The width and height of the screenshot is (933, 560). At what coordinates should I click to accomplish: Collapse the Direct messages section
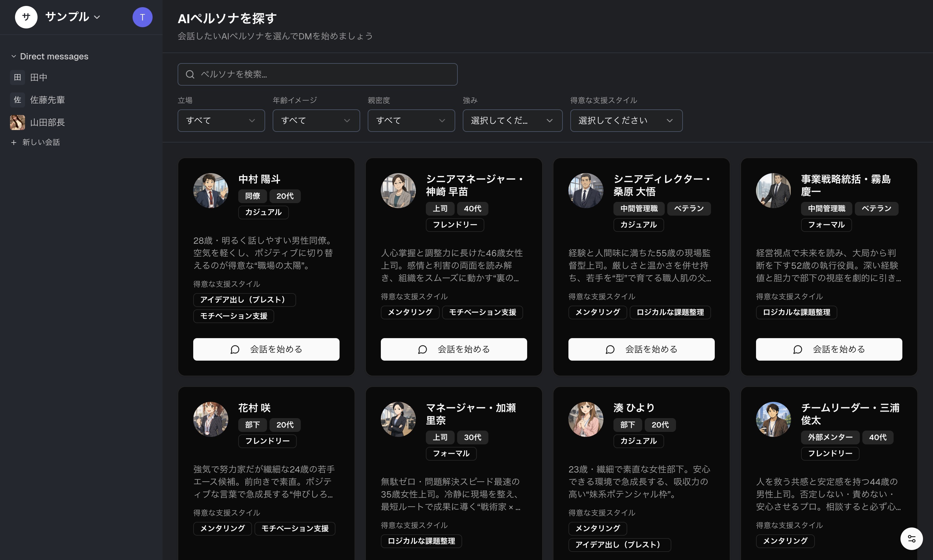tap(14, 56)
